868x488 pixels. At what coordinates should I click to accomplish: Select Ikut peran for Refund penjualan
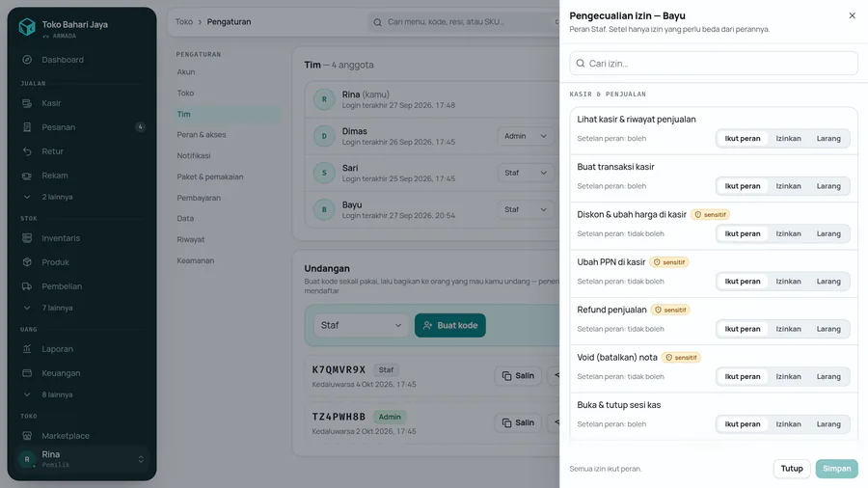point(743,329)
